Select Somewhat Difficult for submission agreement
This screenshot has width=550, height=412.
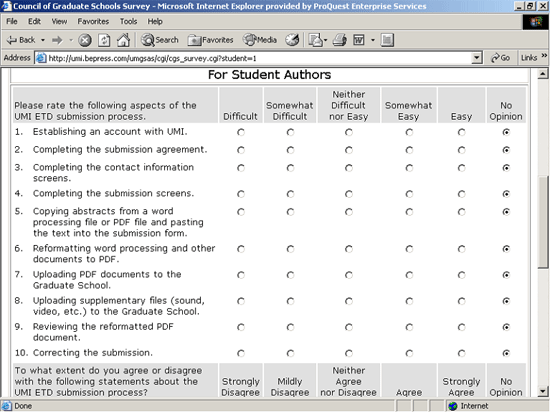(290, 150)
